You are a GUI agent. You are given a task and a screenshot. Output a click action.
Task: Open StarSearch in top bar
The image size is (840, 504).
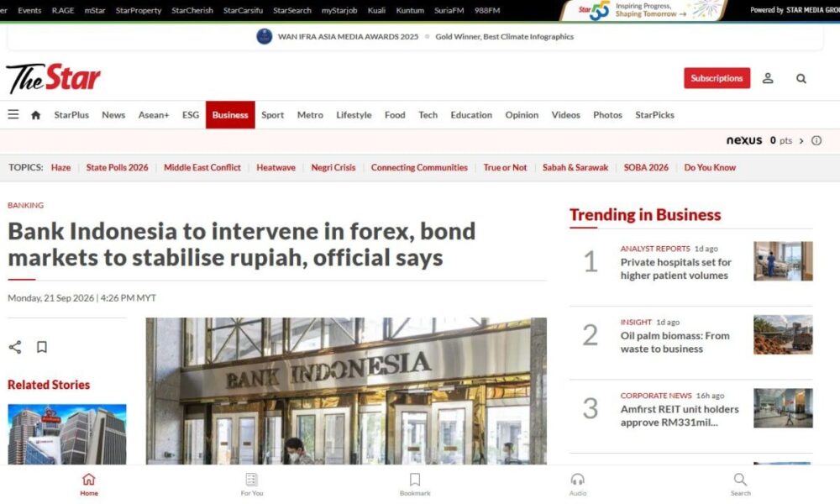(292, 10)
